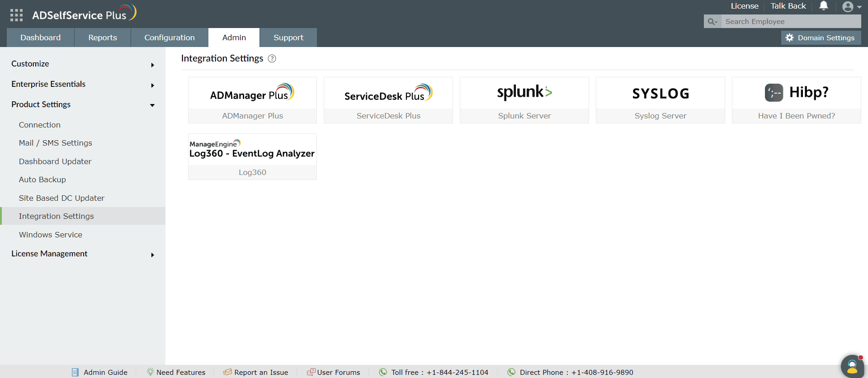Focus the Search Employee field
This screenshot has width=868, height=378.
(791, 22)
